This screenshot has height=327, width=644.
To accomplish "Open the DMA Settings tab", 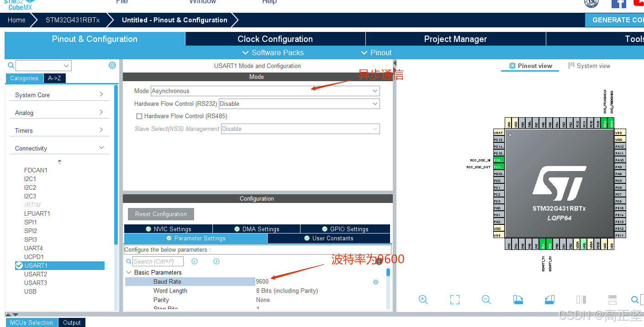I will pyautogui.click(x=257, y=229).
